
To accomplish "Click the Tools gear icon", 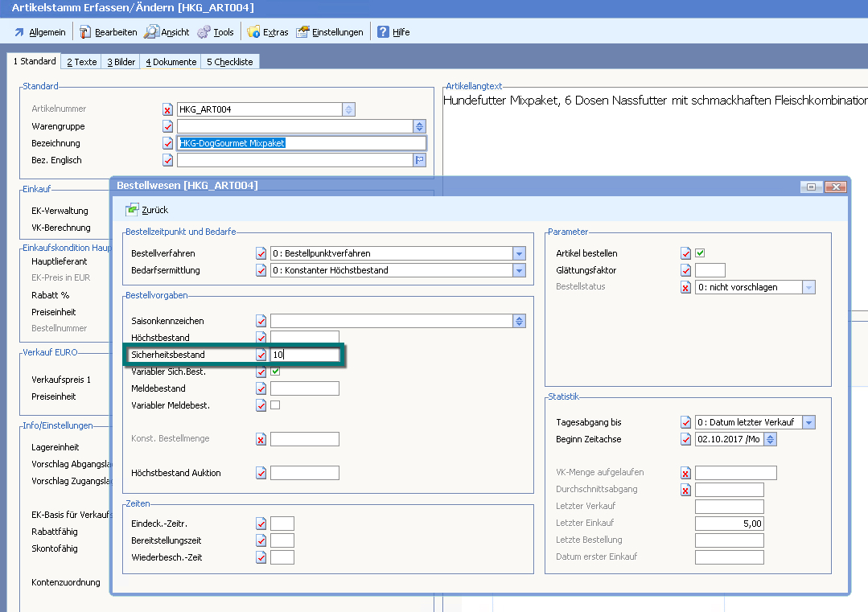I will click(x=204, y=32).
